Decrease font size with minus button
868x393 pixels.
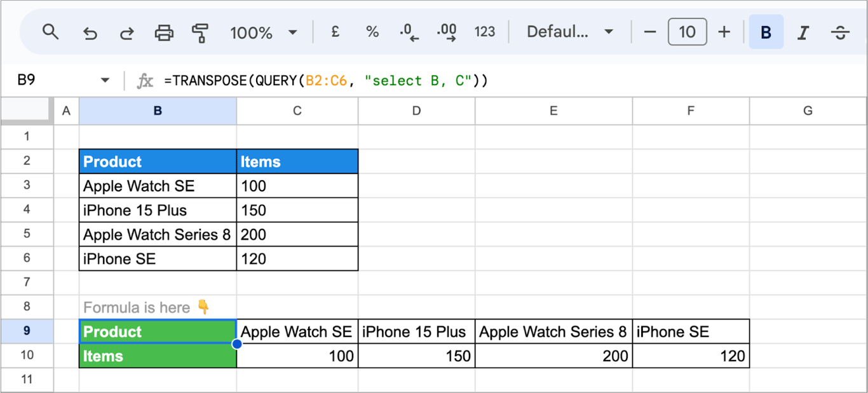(x=650, y=32)
